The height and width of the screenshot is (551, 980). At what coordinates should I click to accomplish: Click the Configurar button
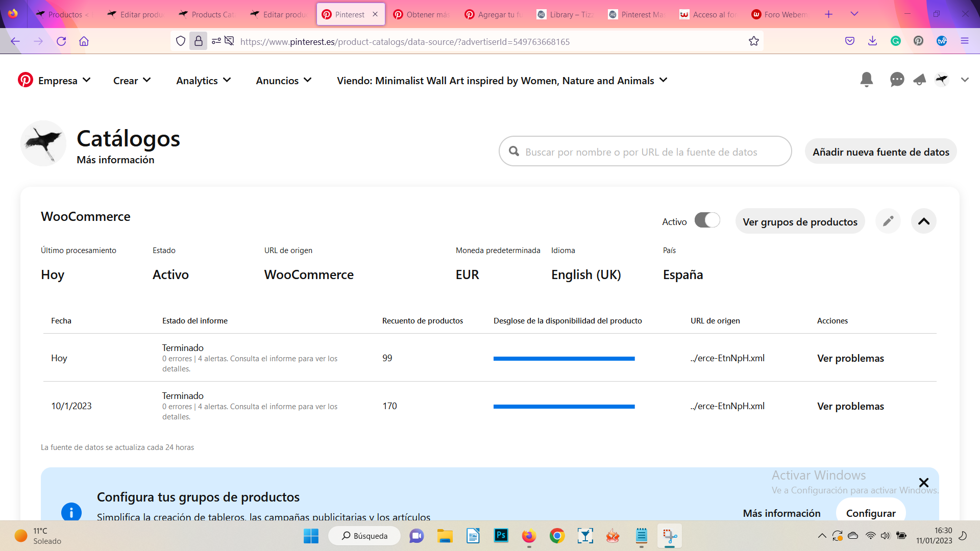tap(871, 510)
